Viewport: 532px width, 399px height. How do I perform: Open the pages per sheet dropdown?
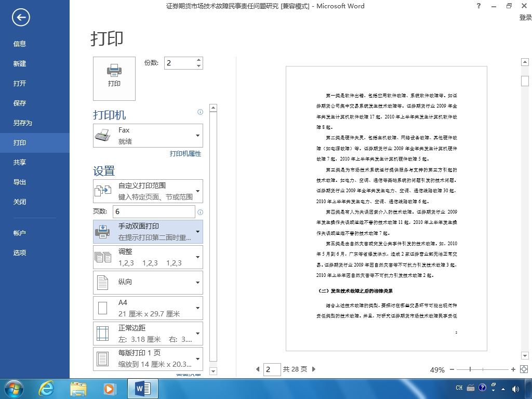coord(148,358)
